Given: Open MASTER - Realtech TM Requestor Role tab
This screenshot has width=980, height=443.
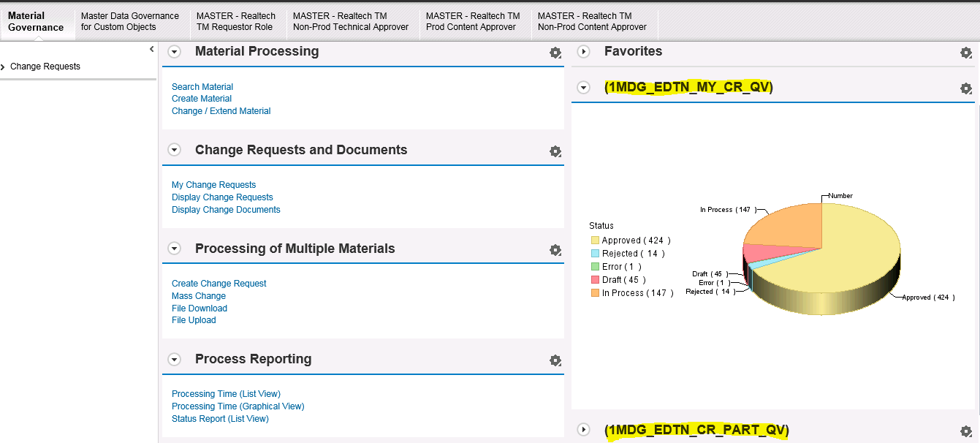Looking at the screenshot, I should pos(235,21).
